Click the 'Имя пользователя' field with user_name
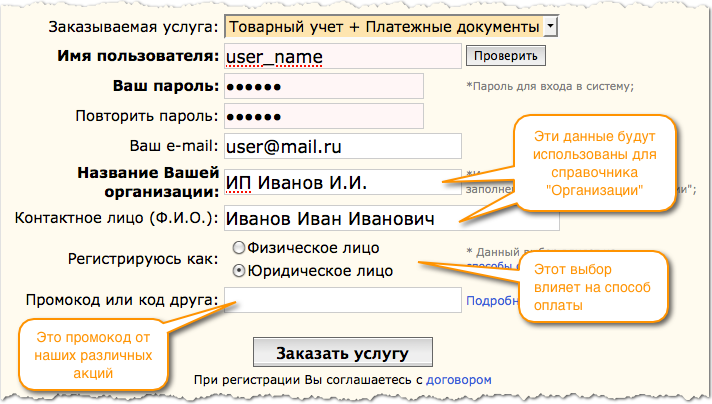This screenshot has height=404, width=712. (x=342, y=56)
